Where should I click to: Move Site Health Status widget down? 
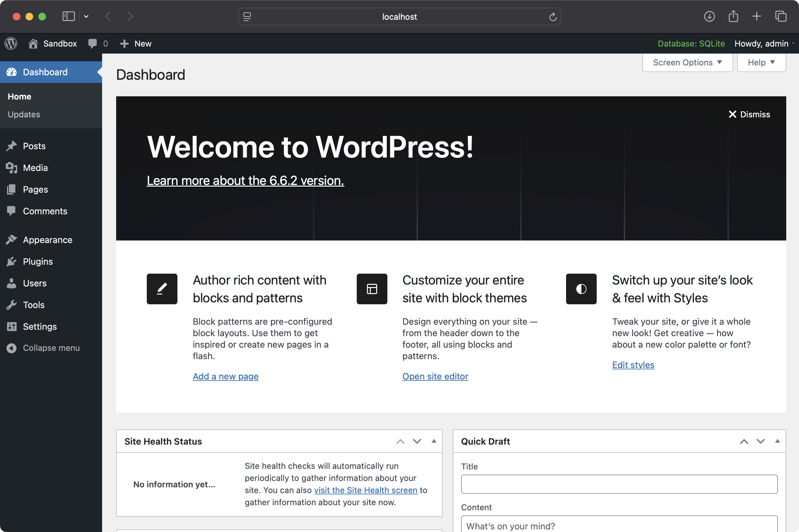[x=417, y=441]
